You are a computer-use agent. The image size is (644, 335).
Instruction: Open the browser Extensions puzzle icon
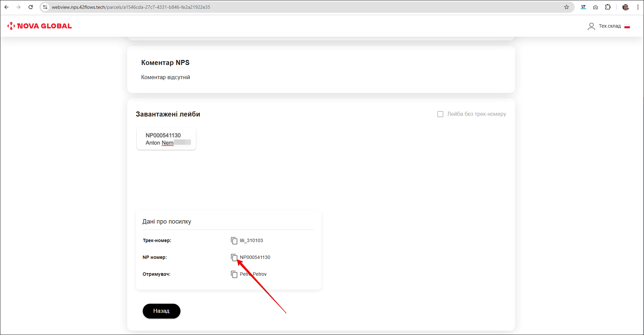[x=608, y=7]
